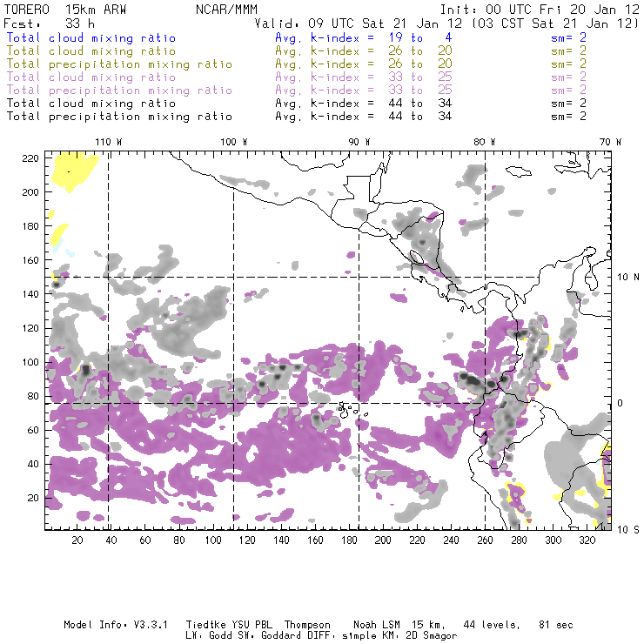644x644 pixels.
Task: Select the '180' label on the horizontal axis
Action: (349, 540)
